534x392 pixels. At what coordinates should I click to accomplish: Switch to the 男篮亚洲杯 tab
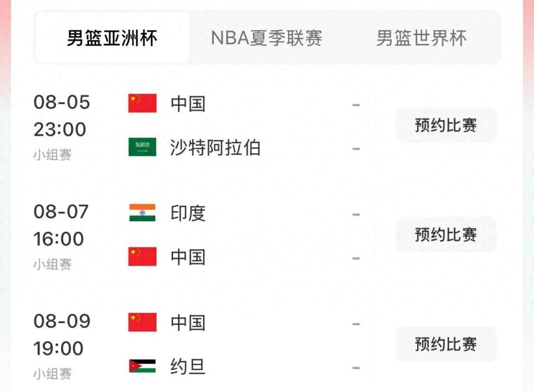112,38
